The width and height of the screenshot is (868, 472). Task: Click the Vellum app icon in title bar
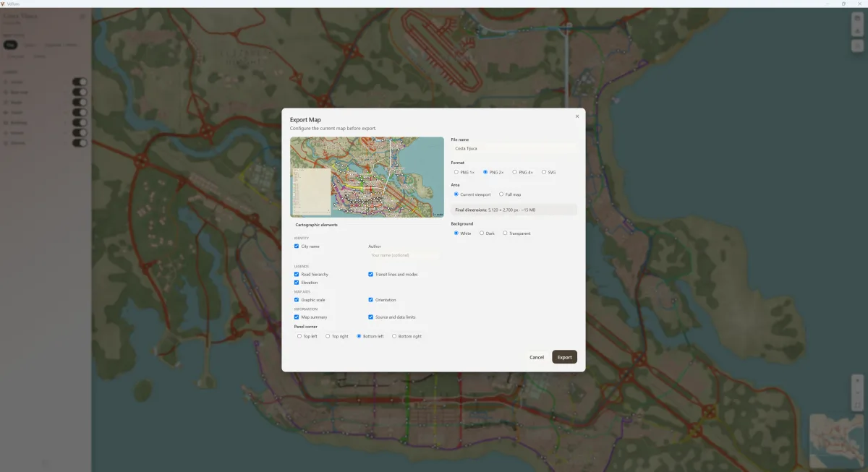point(4,4)
